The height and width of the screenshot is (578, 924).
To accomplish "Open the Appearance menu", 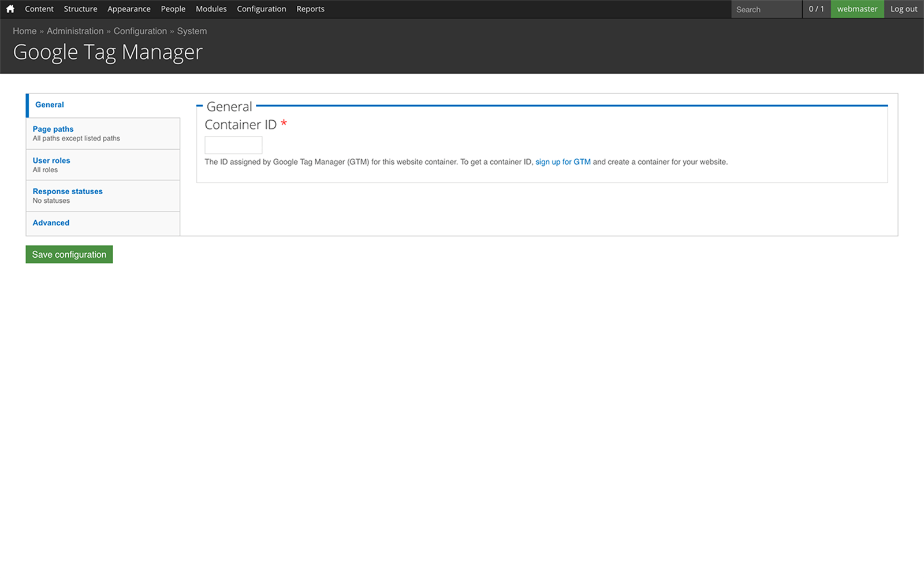I will pos(129,9).
